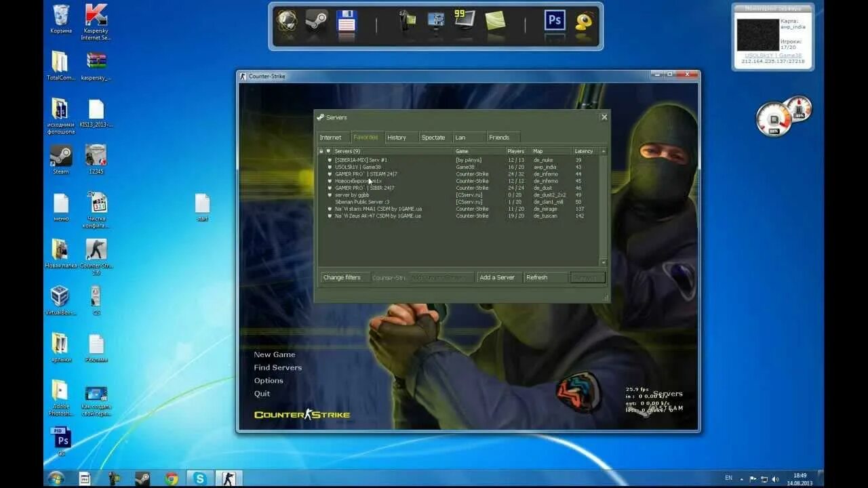868x488 pixels.
Task: Click the server list scrollbar down arrow
Action: [x=603, y=262]
